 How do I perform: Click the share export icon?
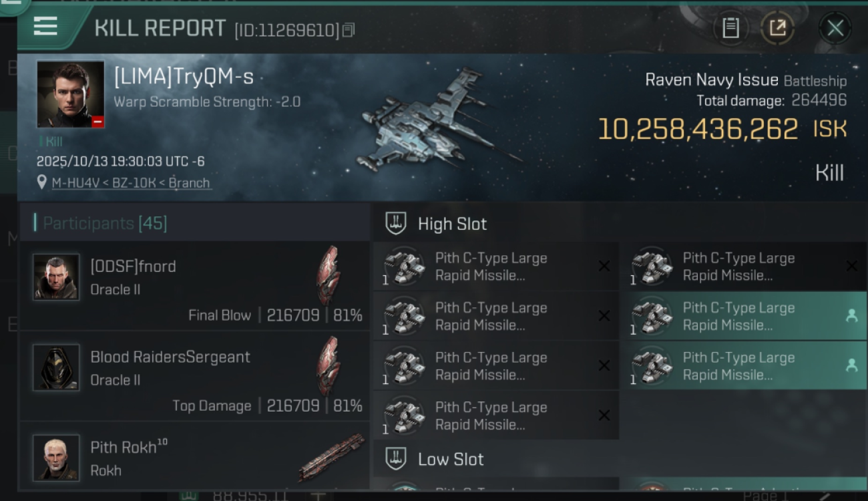click(x=777, y=28)
